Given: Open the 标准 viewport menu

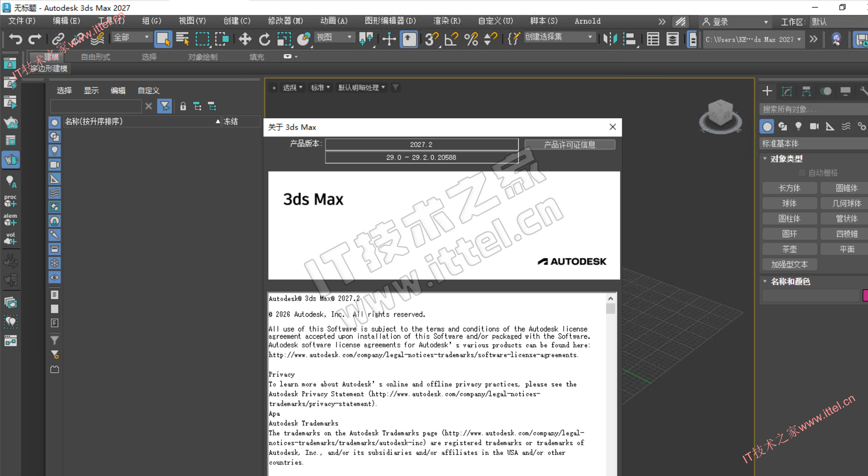Looking at the screenshot, I should click(320, 87).
